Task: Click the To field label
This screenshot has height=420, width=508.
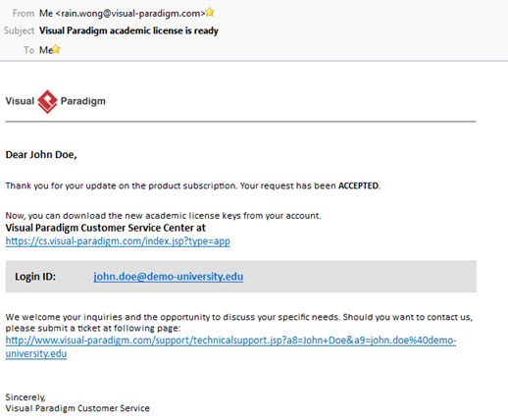Action: pos(28,50)
